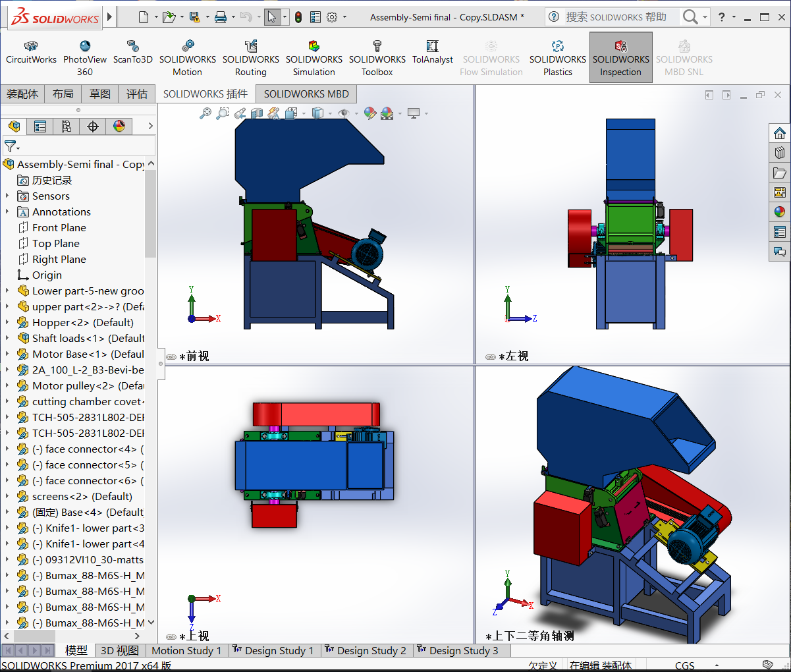Activate the ScanTo3D add-in
Screen dimensions: 791x672
click(x=132, y=53)
